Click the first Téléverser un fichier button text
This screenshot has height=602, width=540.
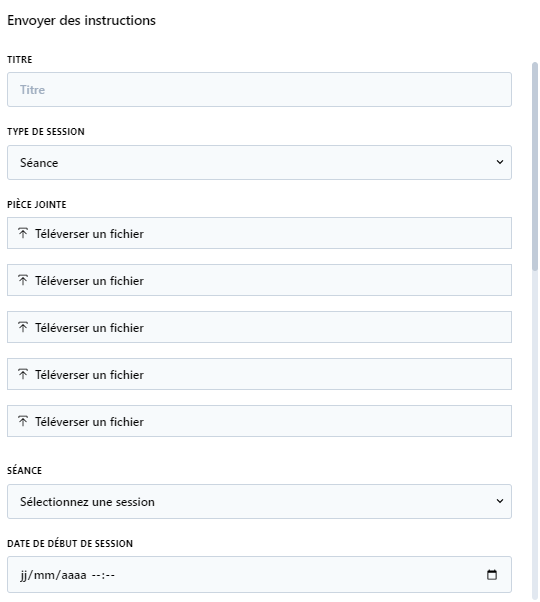89,233
